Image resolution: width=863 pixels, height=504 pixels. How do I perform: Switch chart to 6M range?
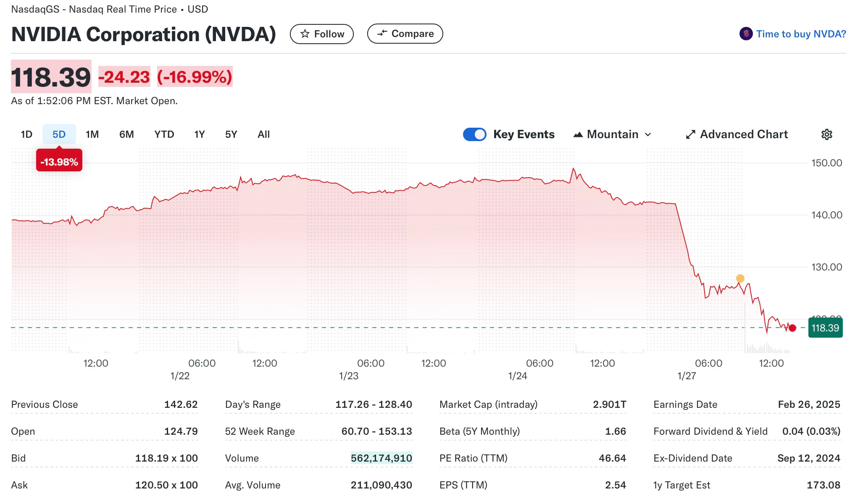(126, 134)
